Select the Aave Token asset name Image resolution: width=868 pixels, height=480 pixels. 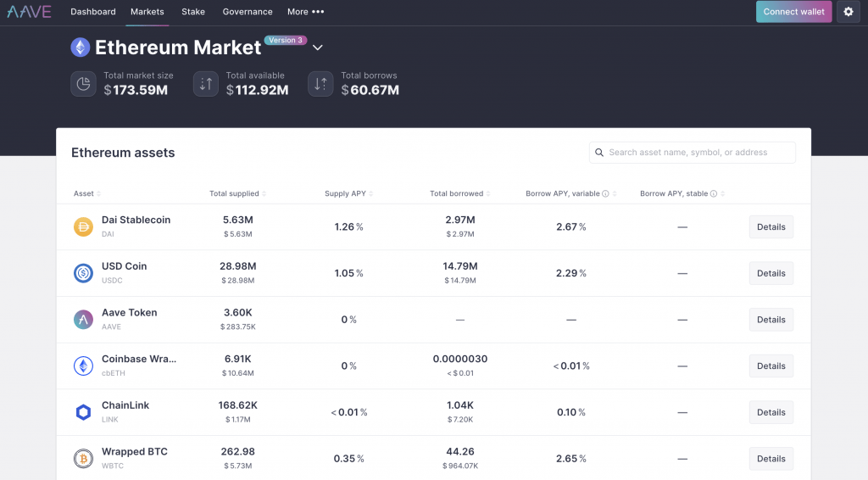pyautogui.click(x=130, y=312)
